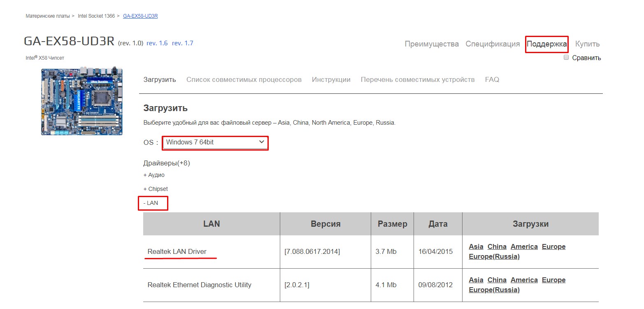Click the Intel Socket 1366 breadcrumb
Image resolution: width=644 pixels, height=309 pixels.
coord(96,16)
